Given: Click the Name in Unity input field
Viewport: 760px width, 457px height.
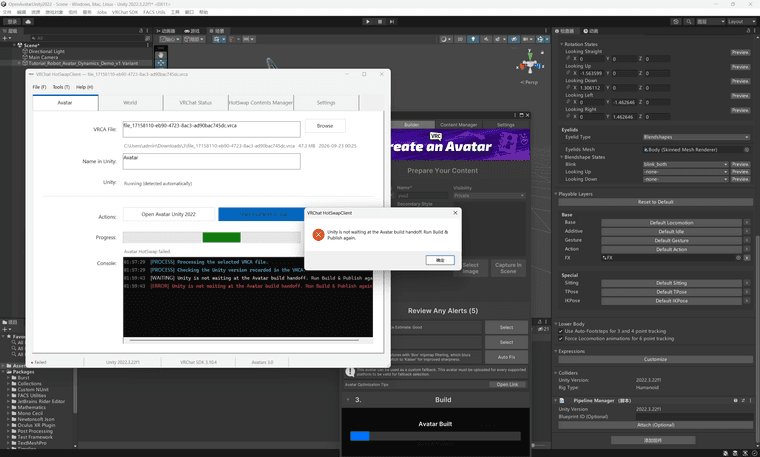Looking at the screenshot, I should coord(211,161).
